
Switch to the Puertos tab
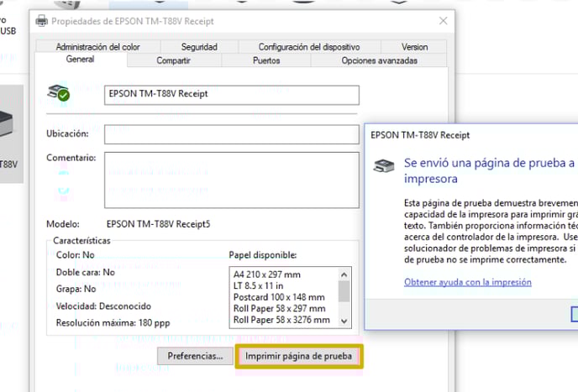(266, 60)
